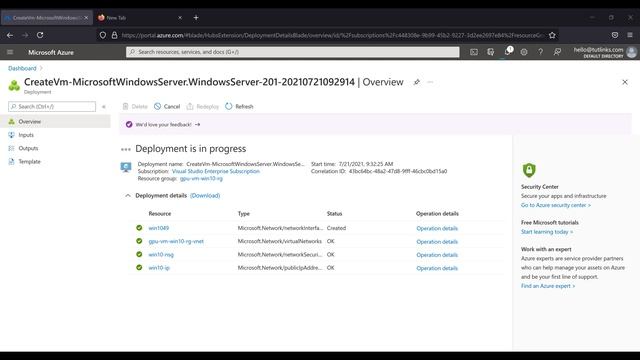Refresh the deployment status

pyautogui.click(x=239, y=107)
